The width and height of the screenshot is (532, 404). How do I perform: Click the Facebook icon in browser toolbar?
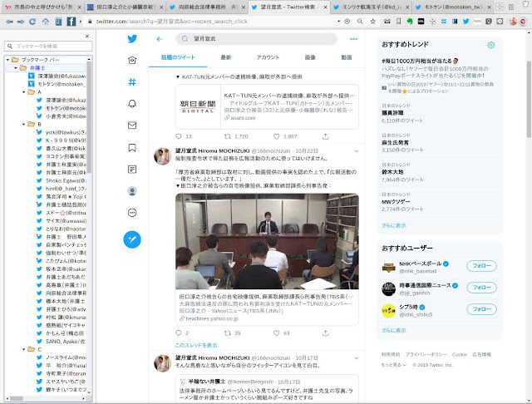click(71, 22)
